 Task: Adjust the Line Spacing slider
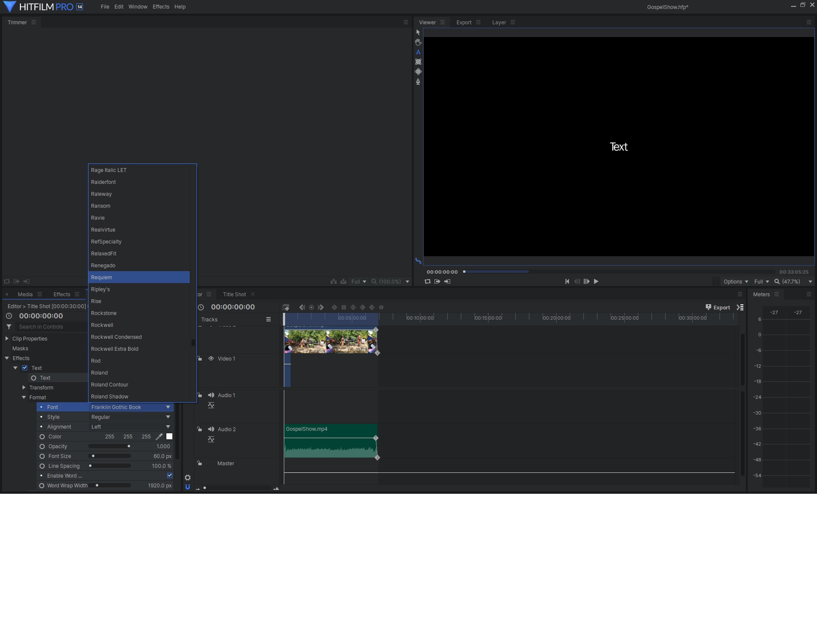(109, 466)
